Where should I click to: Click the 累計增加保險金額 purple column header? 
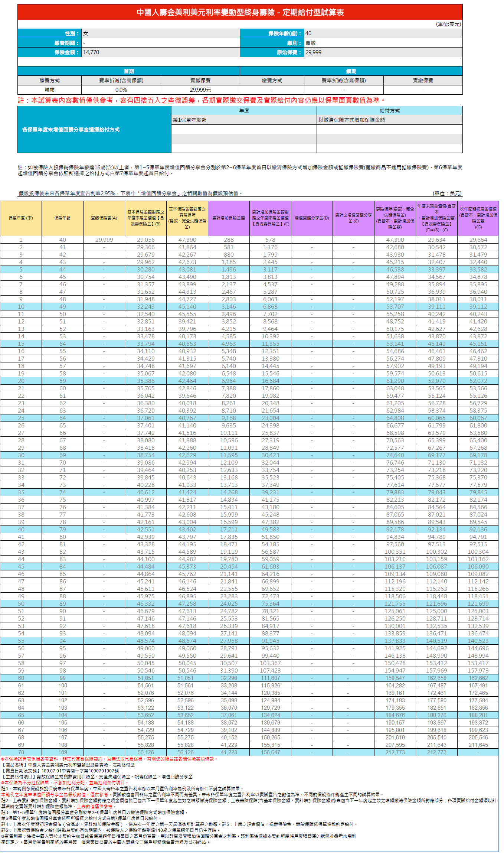point(229,218)
